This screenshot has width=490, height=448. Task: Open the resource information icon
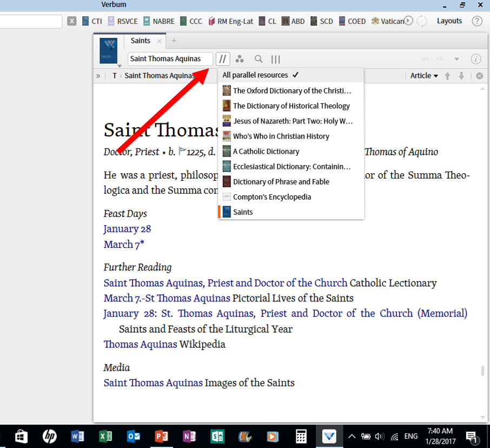475,59
